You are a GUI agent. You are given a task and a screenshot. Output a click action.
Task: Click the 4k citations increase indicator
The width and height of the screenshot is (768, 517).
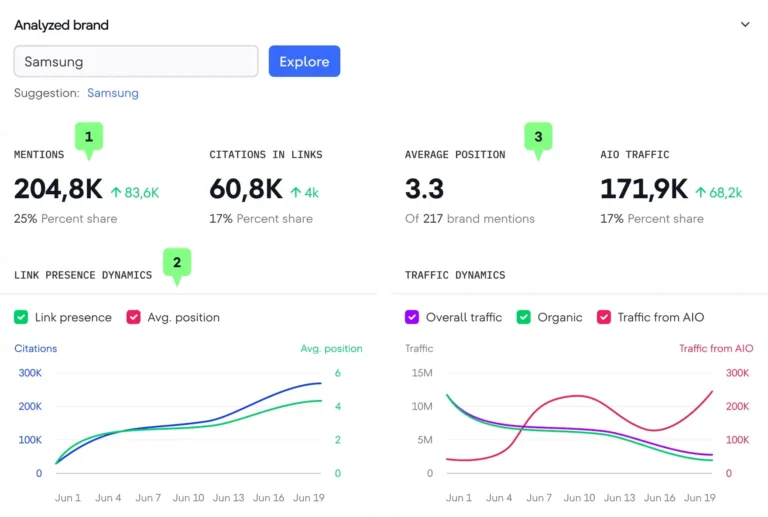pos(304,192)
